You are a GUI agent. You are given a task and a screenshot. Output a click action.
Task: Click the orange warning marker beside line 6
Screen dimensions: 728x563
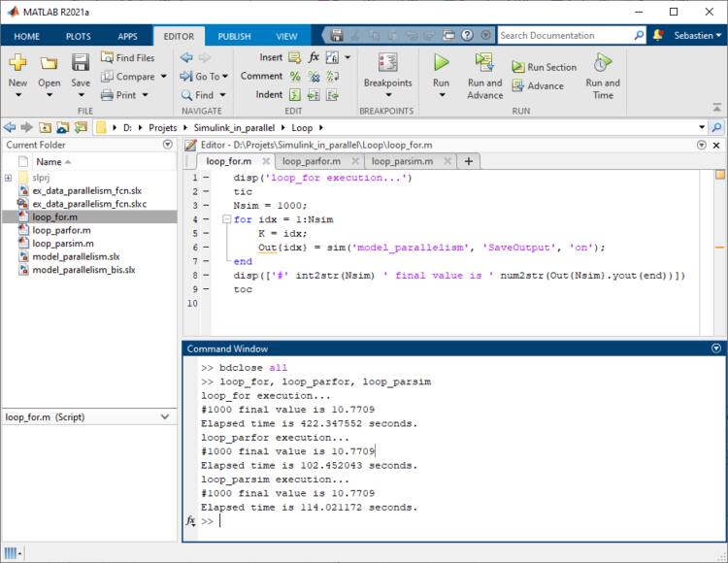click(719, 248)
